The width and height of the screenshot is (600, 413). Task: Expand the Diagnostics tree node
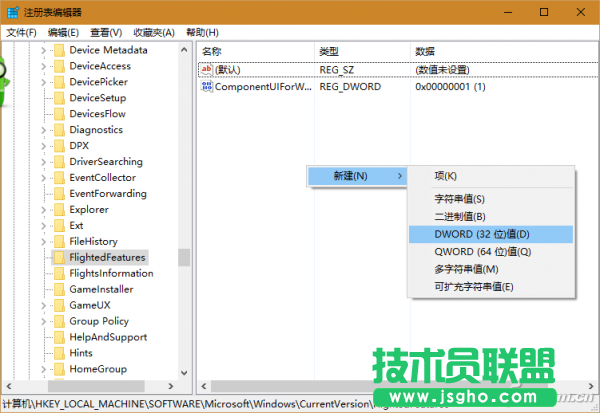click(x=43, y=130)
